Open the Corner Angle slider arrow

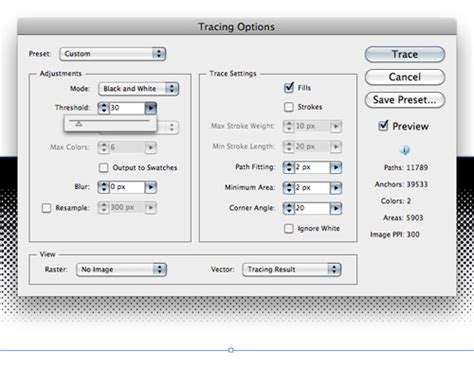tap(336, 208)
